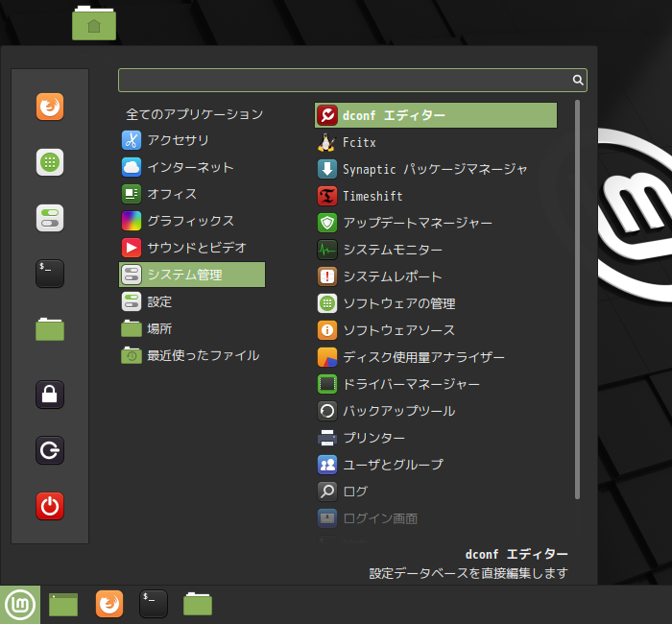Image resolution: width=672 pixels, height=624 pixels.
Task: Open ログ viewer
Action: 436,492
